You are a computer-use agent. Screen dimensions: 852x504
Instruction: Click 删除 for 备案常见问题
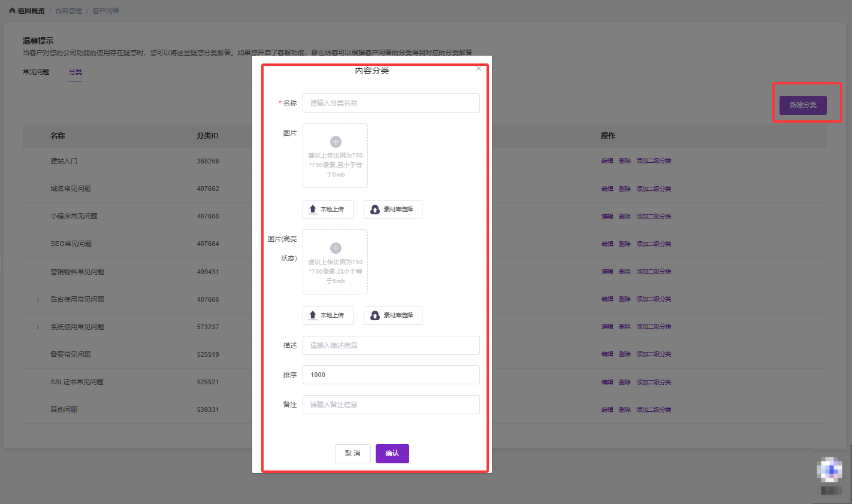[624, 354]
